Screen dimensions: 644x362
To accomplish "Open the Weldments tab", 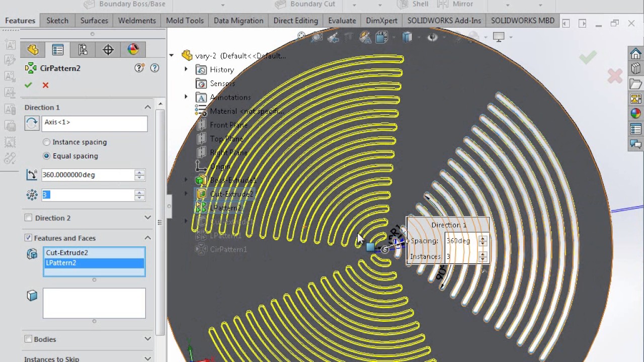I will click(x=137, y=21).
